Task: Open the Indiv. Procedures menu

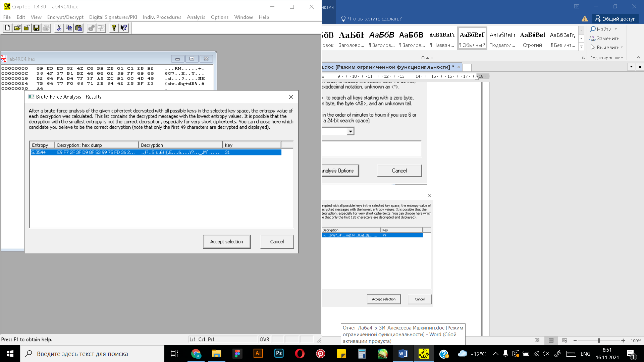Action: (x=162, y=17)
